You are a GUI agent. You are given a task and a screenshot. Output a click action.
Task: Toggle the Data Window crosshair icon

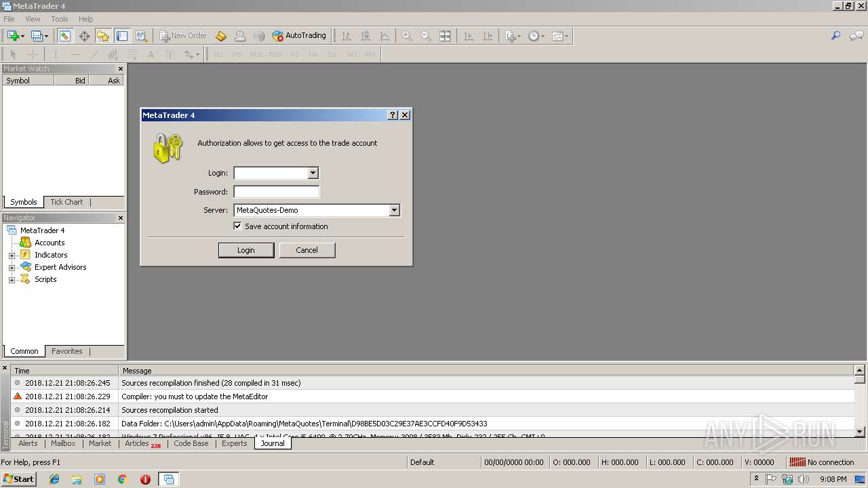(x=84, y=36)
